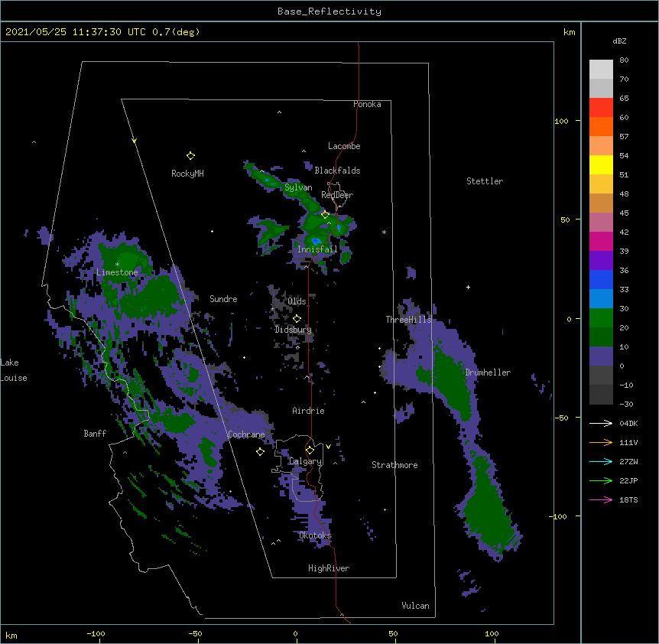Viewport: 659px width, 644px height.
Task: Click the Strathmore label
Action: 394,465
